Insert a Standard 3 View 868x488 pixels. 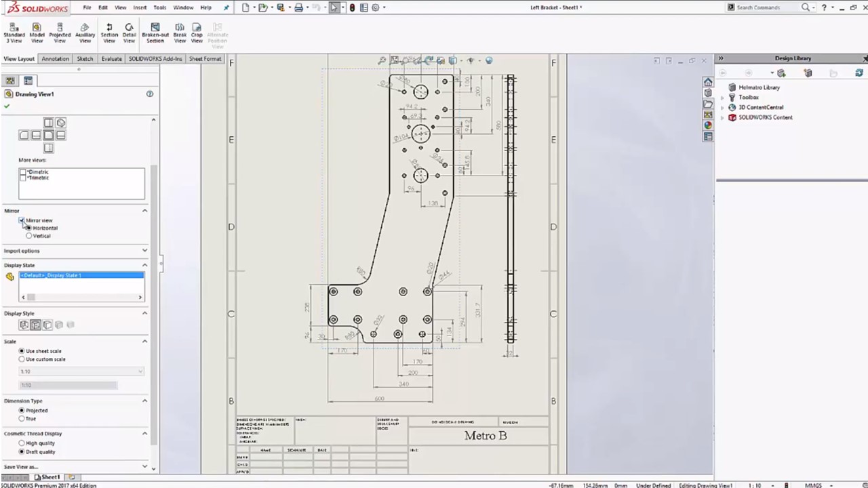click(x=14, y=33)
